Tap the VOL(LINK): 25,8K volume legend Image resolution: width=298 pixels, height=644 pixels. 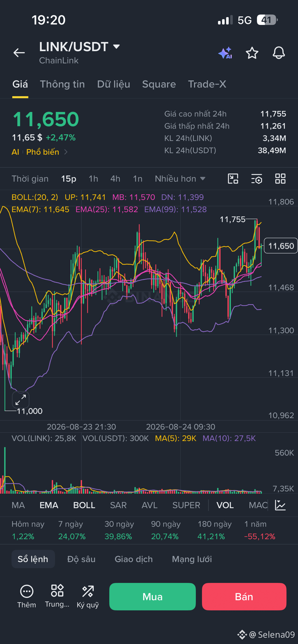pos(44,438)
